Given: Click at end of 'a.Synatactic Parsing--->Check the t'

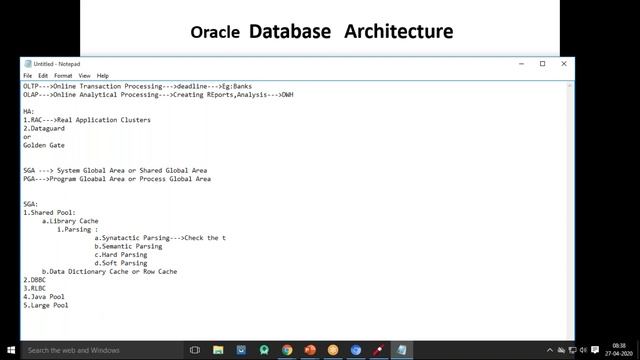Looking at the screenshot, I should point(226,238).
